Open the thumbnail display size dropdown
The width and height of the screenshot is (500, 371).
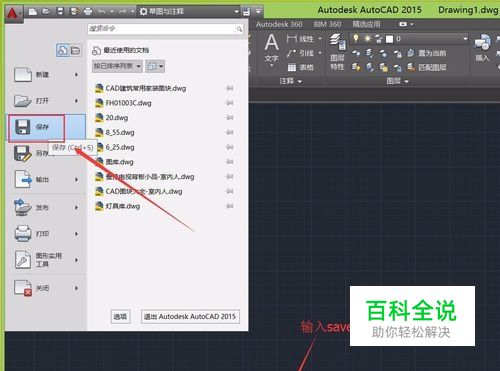[155, 66]
